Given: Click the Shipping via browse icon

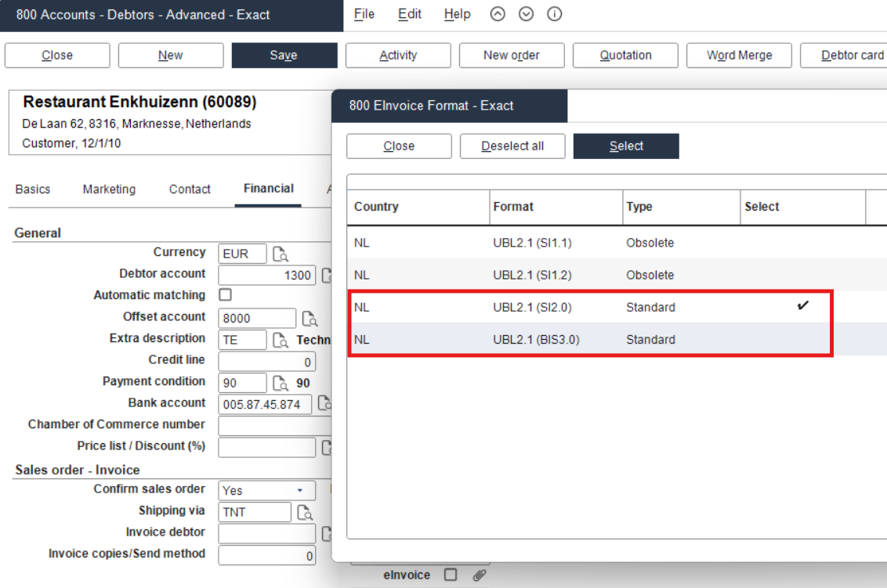Looking at the screenshot, I should [304, 513].
